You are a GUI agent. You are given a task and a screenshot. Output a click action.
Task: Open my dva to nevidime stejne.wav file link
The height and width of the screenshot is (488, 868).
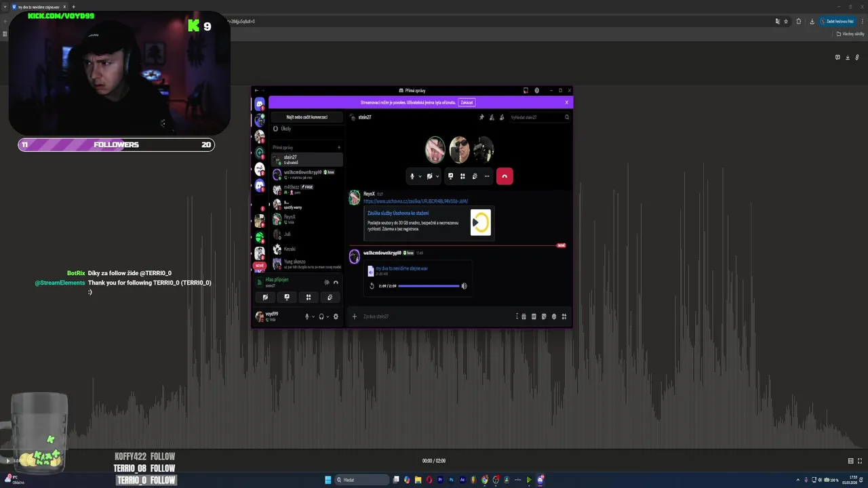point(401,268)
